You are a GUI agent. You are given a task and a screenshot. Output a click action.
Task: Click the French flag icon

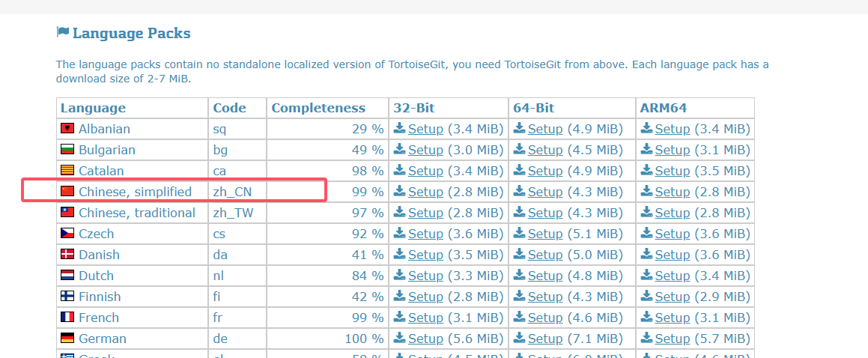(67, 317)
